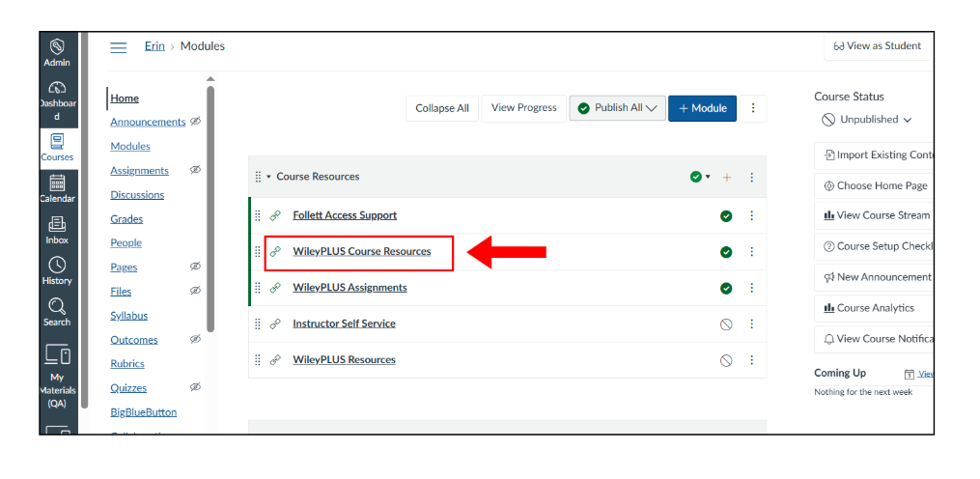Open the Publish All dropdown
The width and height of the screenshot is (980, 479).
click(x=617, y=108)
